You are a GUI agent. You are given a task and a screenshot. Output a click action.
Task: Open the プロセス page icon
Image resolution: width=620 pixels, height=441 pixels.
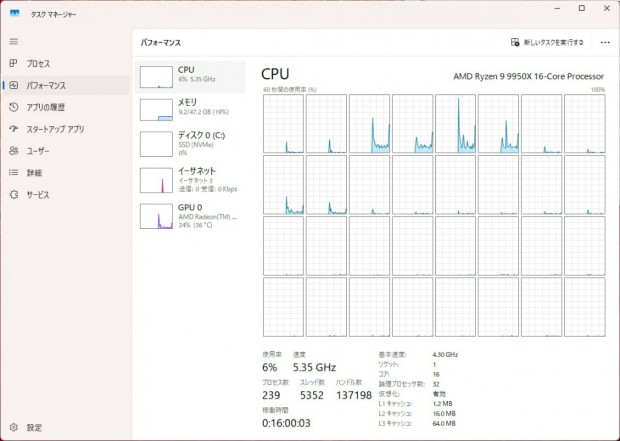(14, 63)
